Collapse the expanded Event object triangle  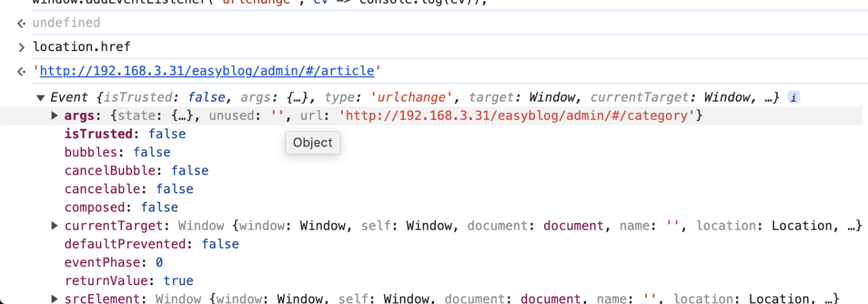tap(41, 97)
